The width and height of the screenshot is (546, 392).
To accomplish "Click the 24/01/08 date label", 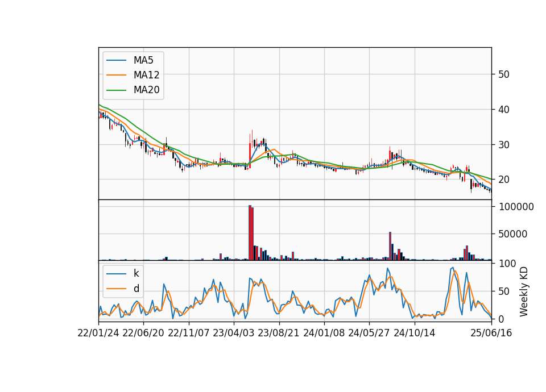I will coord(324,333).
